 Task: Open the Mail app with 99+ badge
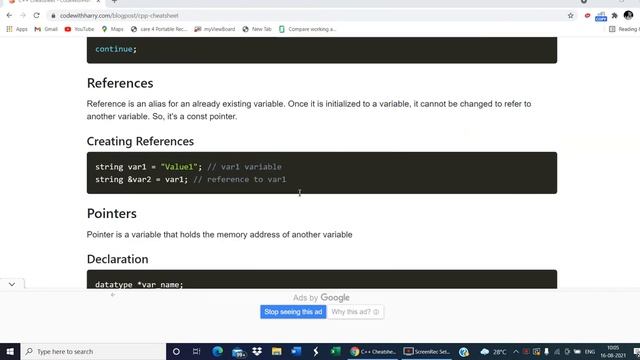click(x=238, y=352)
